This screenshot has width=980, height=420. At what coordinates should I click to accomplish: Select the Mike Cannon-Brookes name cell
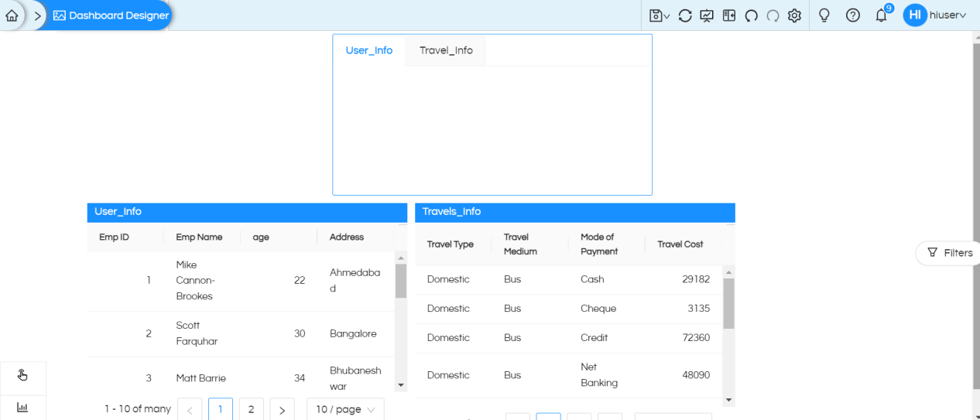(202, 281)
